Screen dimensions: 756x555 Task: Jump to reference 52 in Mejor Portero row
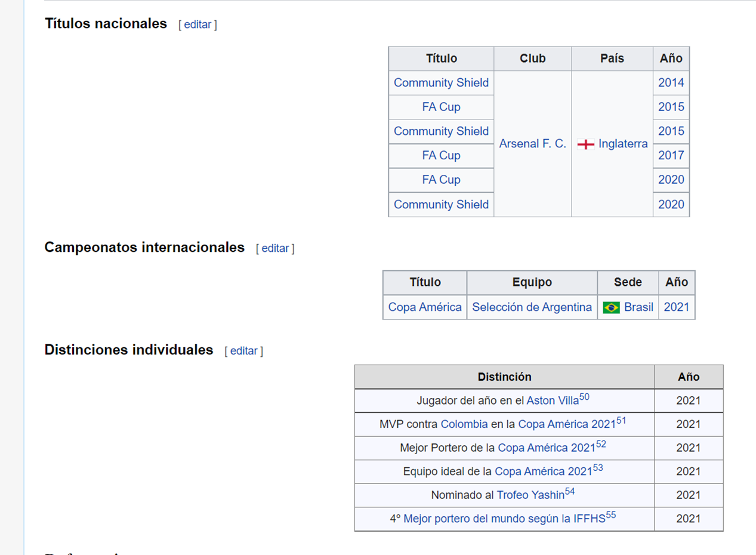coord(601,444)
